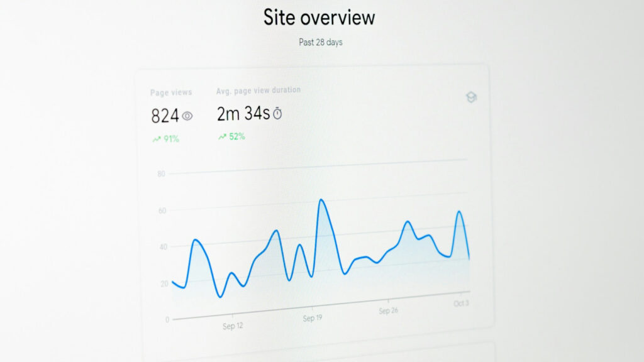Switch to the Page views tab
The height and width of the screenshot is (362, 644).
(170, 92)
